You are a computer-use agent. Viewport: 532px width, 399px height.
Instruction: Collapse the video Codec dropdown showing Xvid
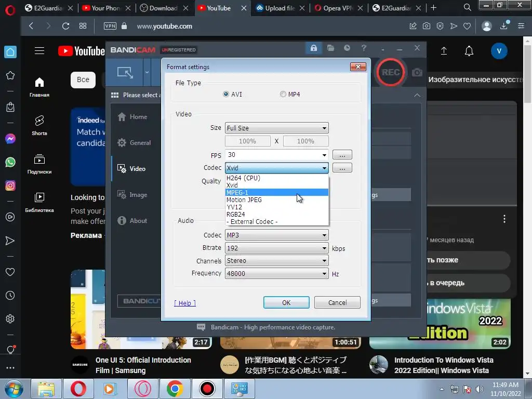[277, 168]
